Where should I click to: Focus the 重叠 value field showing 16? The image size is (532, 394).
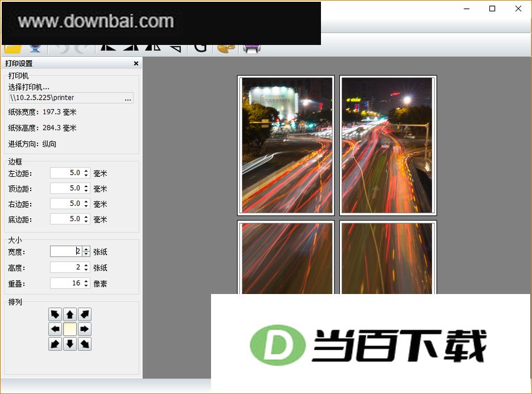[x=66, y=283]
